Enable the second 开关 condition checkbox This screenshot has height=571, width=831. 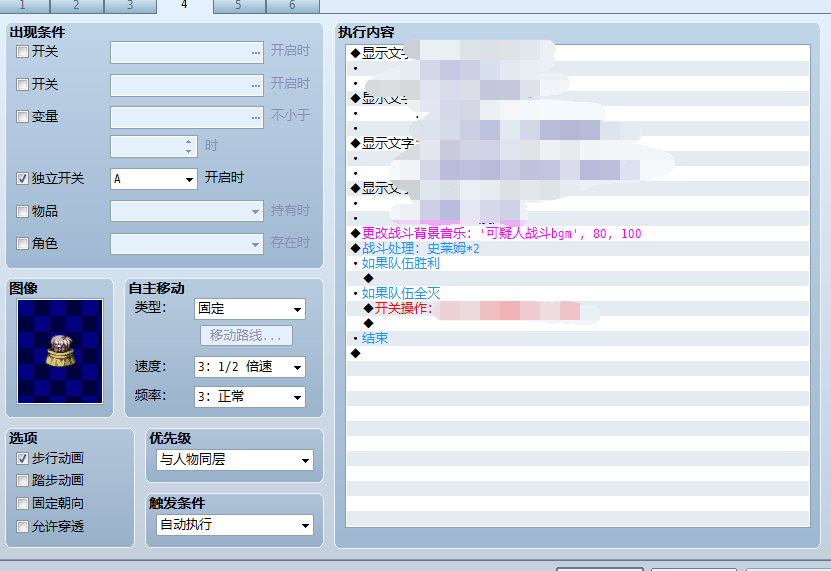tap(22, 85)
